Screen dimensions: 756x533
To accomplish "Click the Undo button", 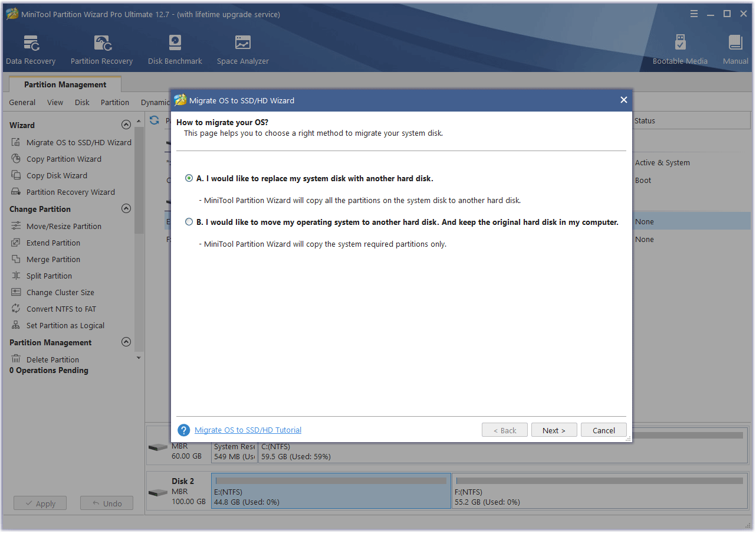I will 107,503.
